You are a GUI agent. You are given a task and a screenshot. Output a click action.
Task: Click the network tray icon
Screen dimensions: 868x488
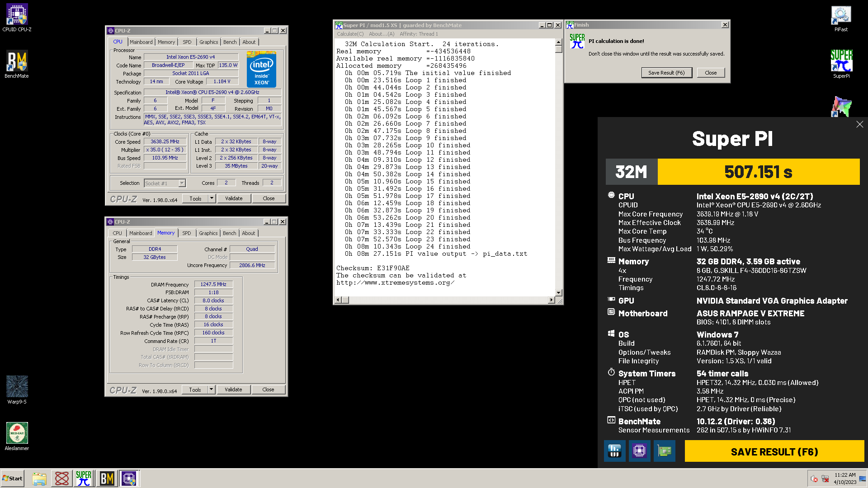tap(825, 479)
